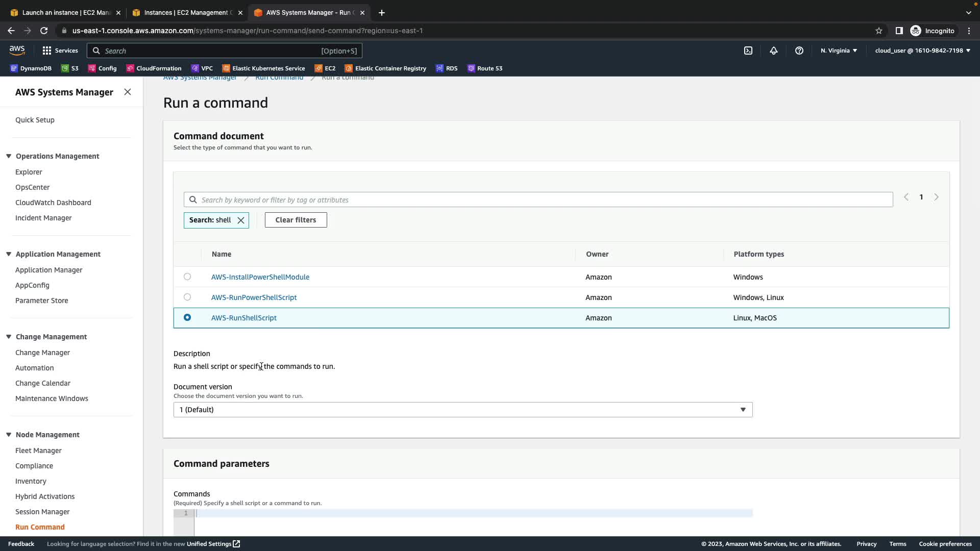
Task: Open Session Manager in the sidebar
Action: (x=42, y=512)
